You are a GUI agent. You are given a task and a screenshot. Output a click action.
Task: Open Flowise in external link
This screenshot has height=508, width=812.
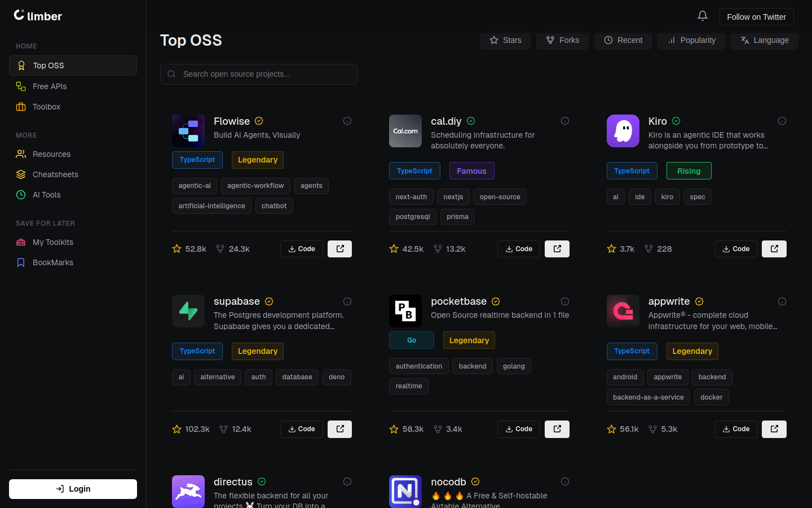pyautogui.click(x=340, y=249)
